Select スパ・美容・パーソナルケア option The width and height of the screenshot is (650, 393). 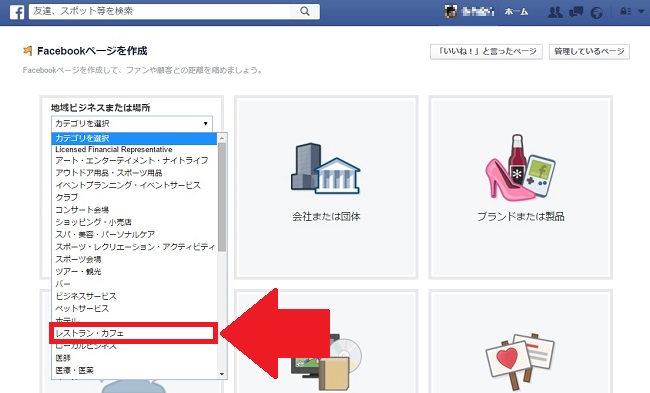[134, 235]
